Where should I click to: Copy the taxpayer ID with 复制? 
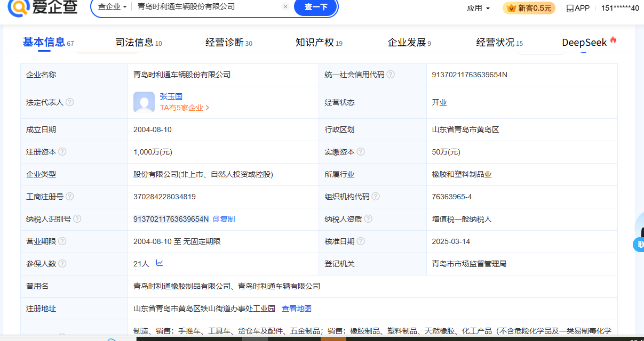pos(224,219)
